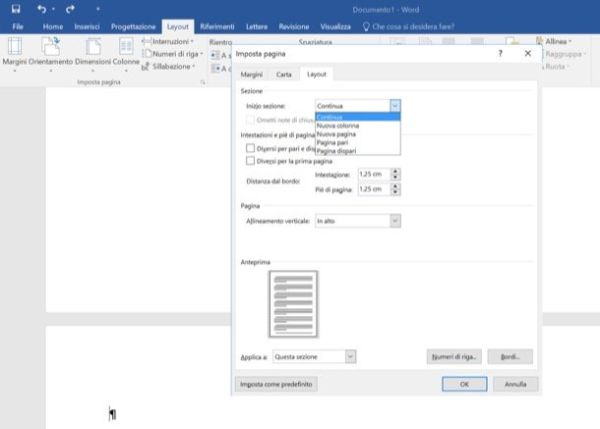Click the Intestazione distance field

374,175
